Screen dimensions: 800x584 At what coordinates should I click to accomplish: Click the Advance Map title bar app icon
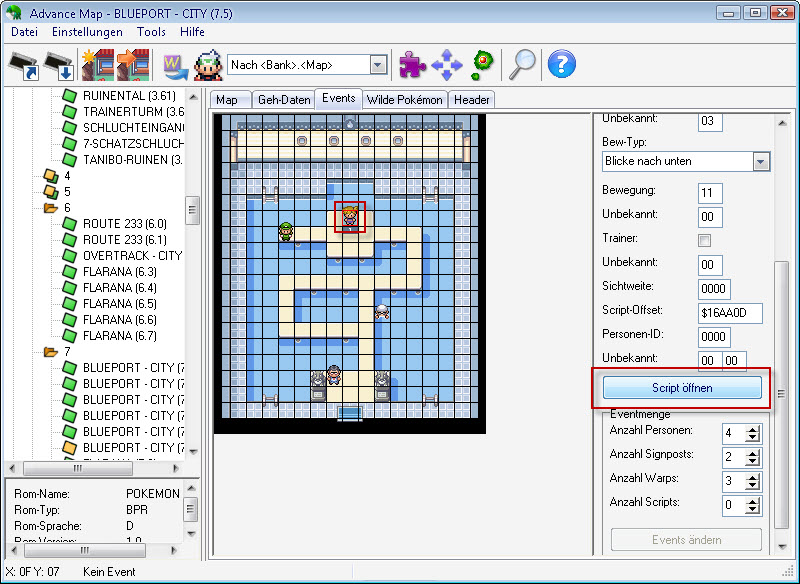click(x=14, y=13)
